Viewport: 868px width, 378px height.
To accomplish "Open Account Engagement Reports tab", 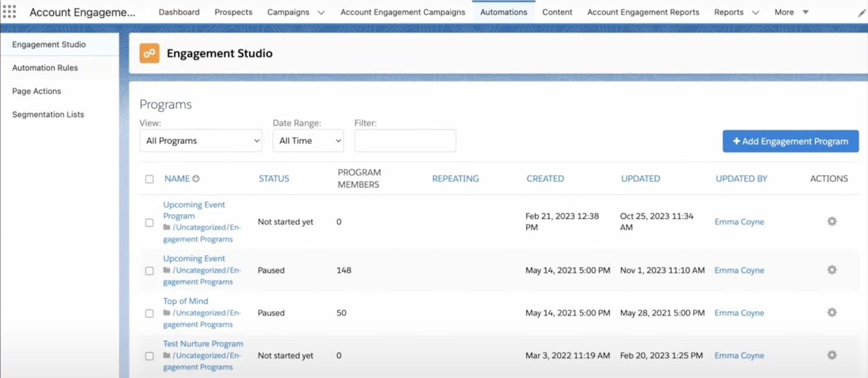I will click(643, 12).
